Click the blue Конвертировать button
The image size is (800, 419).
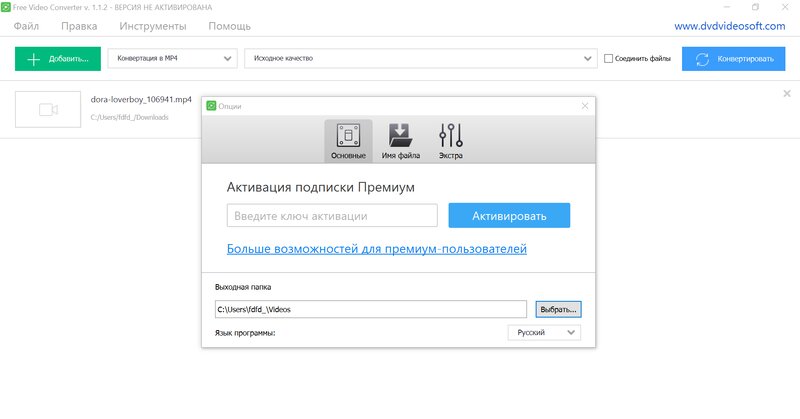tap(734, 59)
